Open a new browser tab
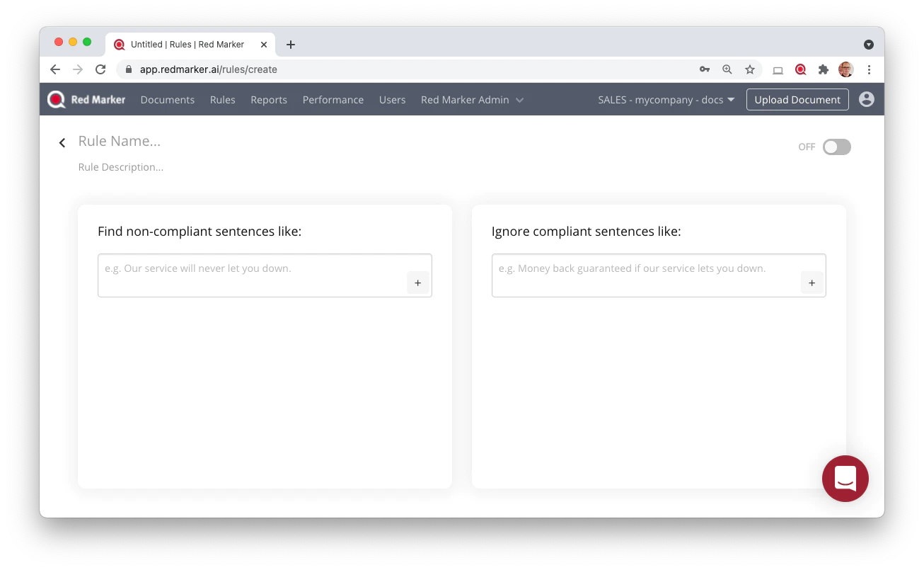Viewport: 924px width, 570px height. [291, 44]
